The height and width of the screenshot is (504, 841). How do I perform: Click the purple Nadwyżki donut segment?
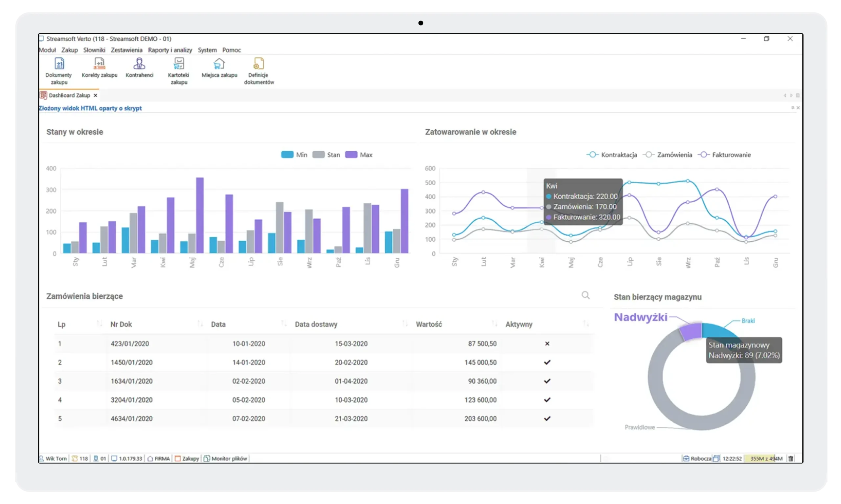691,332
